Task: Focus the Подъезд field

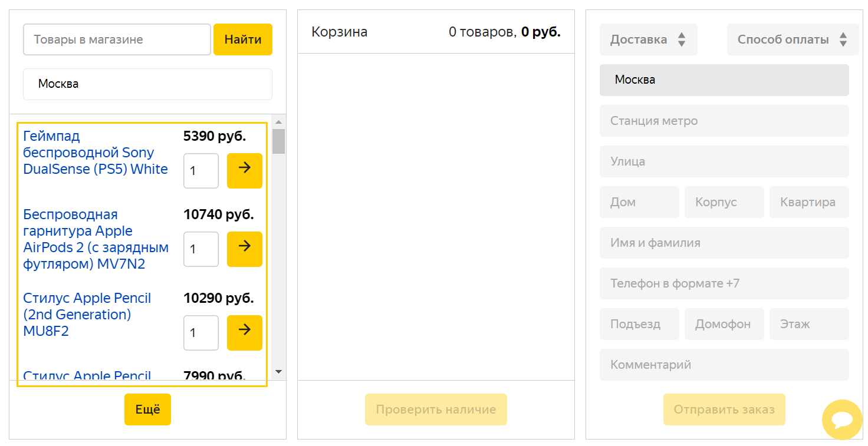Action: pos(639,324)
